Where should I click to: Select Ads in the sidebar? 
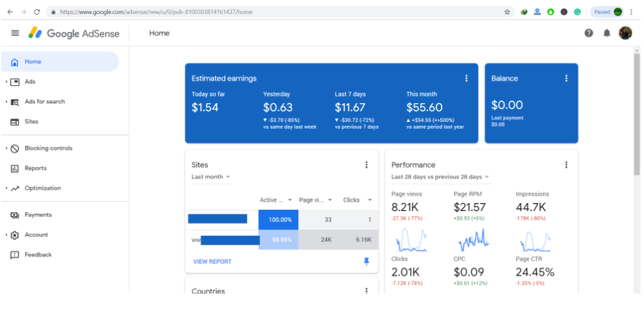[30, 82]
